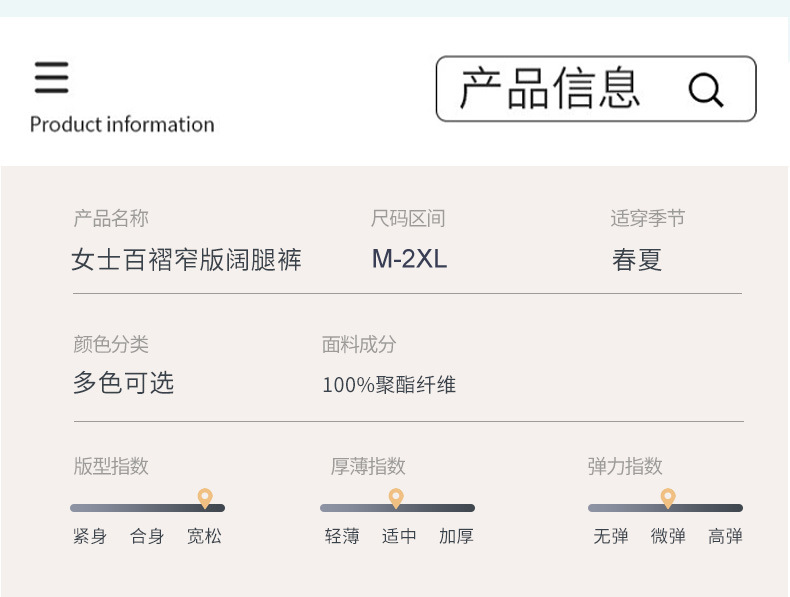Click the 100%聚酯纤维 fabric text
The width and height of the screenshot is (790, 597).
389,384
